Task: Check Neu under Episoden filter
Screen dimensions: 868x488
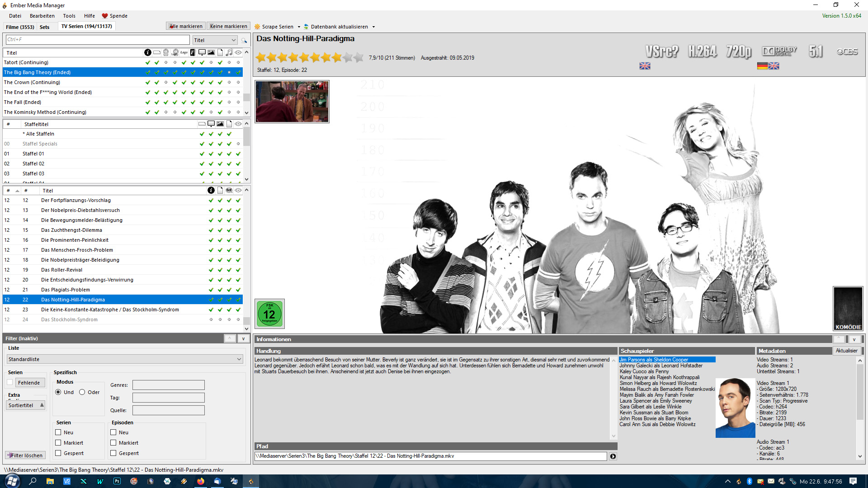Action: click(x=113, y=432)
